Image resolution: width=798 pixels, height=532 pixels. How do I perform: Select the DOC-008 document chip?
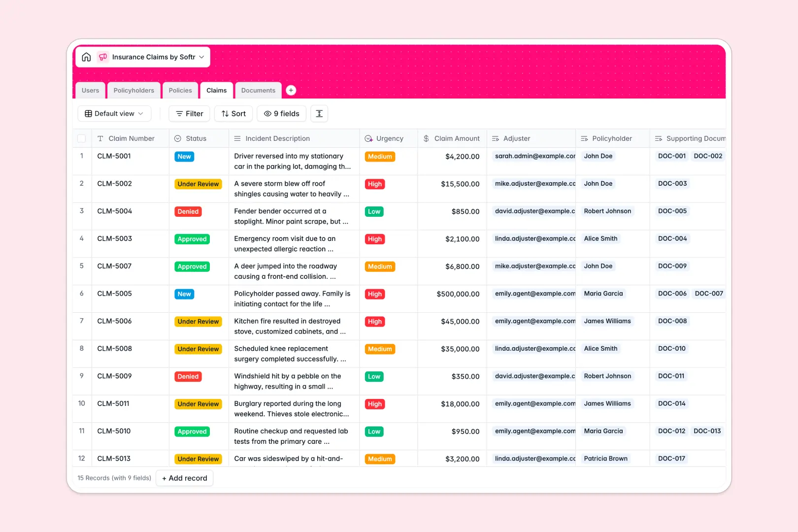672,321
